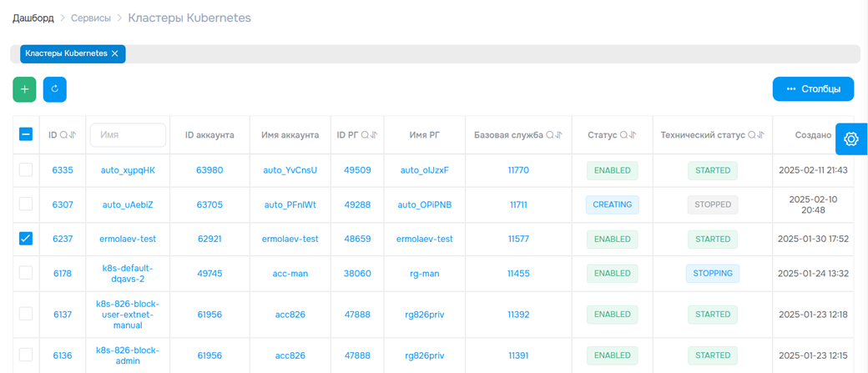
Task: Click the green add cluster plus button
Action: 24,88
